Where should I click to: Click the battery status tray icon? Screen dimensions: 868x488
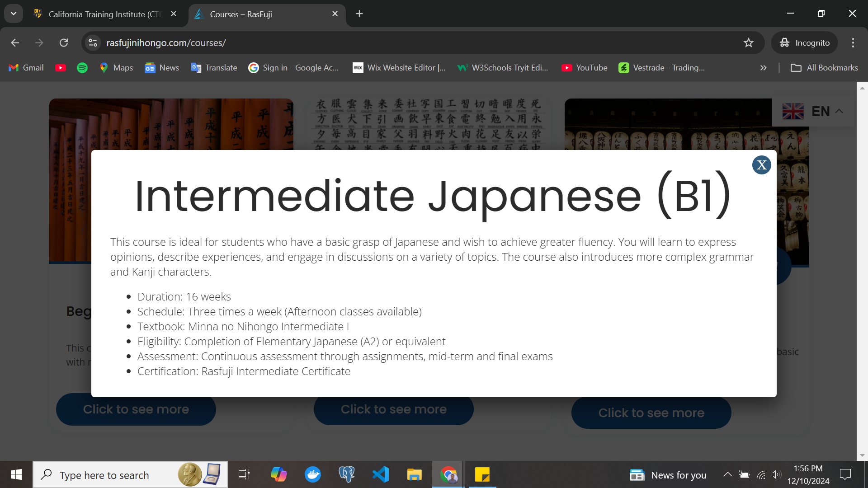[744, 474]
